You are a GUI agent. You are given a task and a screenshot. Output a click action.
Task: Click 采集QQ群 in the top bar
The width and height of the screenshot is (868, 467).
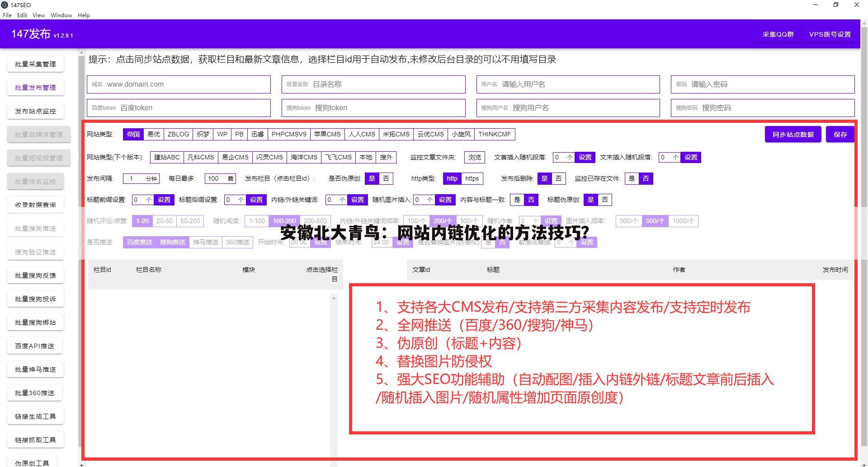778,33
